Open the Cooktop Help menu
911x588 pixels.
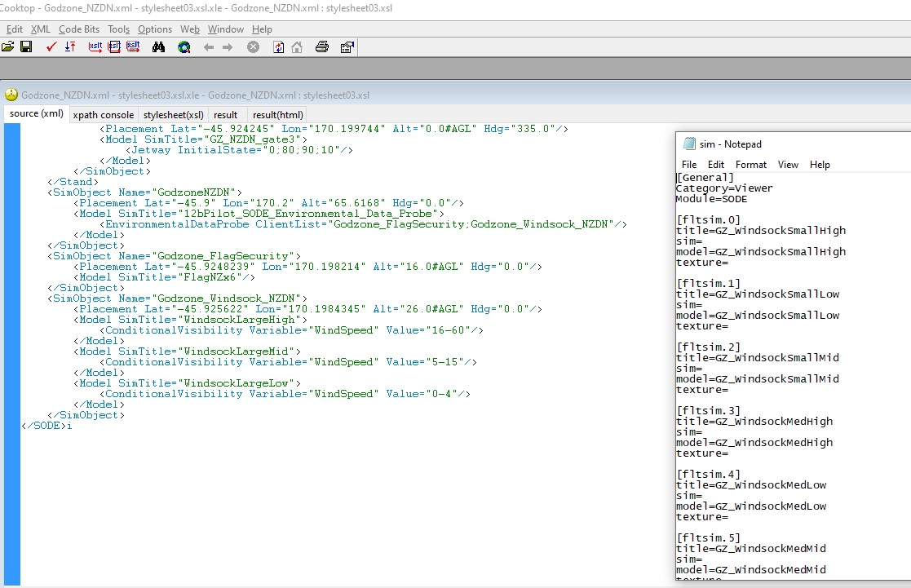click(262, 29)
